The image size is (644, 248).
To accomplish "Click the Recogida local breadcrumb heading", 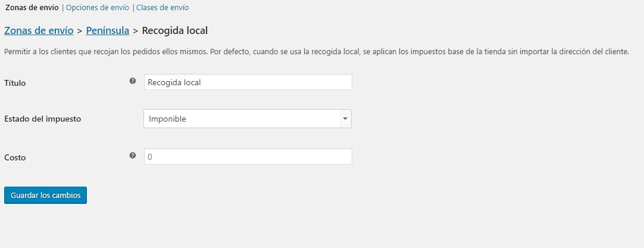I will pyautogui.click(x=175, y=30).
